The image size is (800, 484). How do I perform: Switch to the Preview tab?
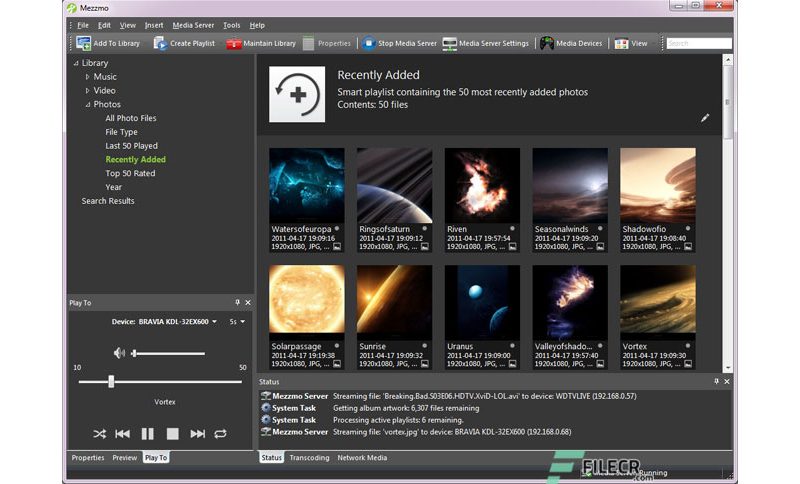coord(124,457)
